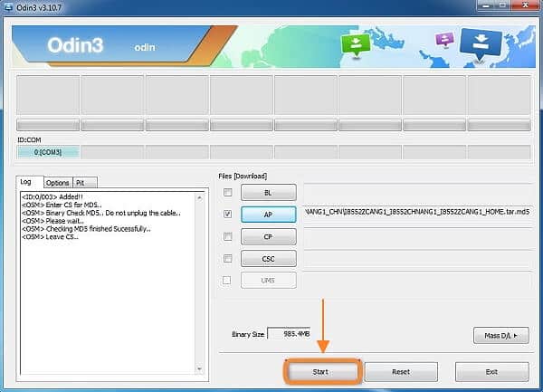Browse for a BL file
The width and height of the screenshot is (543, 392).
(269, 193)
